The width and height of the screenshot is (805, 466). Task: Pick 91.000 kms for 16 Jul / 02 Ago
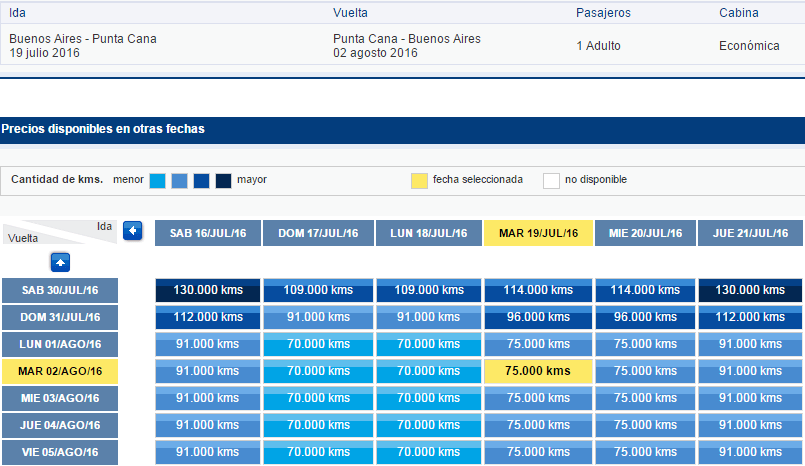(x=208, y=371)
